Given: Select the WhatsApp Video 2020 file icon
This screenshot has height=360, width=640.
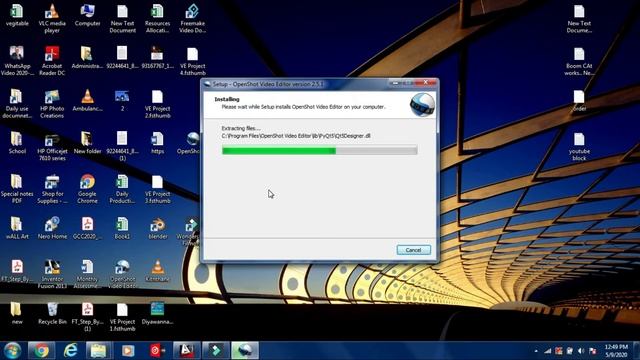Looking at the screenshot, I should tap(17, 61).
